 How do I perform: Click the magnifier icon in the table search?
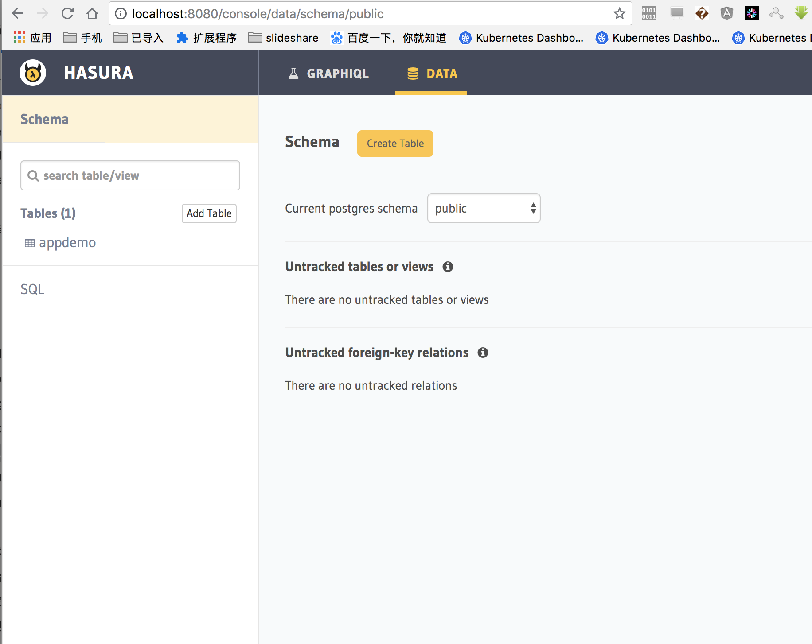click(33, 176)
